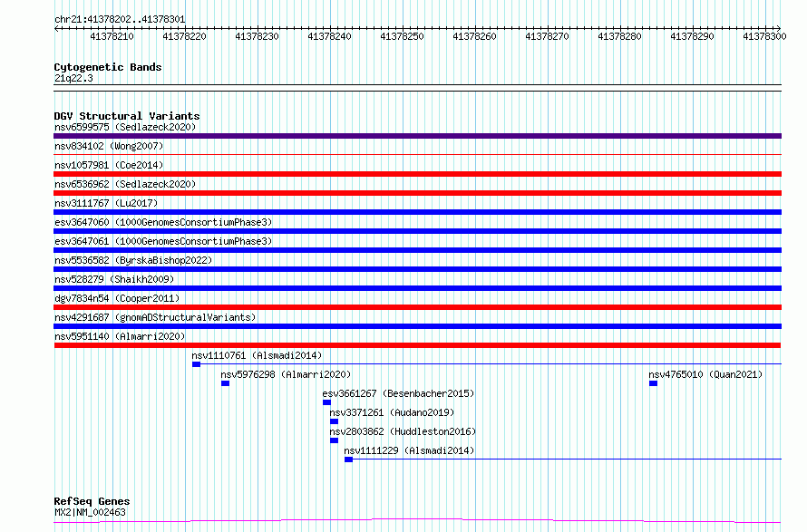Click ruler position 41378280
Image resolution: width=807 pixels, height=532 pixels.
(x=619, y=36)
